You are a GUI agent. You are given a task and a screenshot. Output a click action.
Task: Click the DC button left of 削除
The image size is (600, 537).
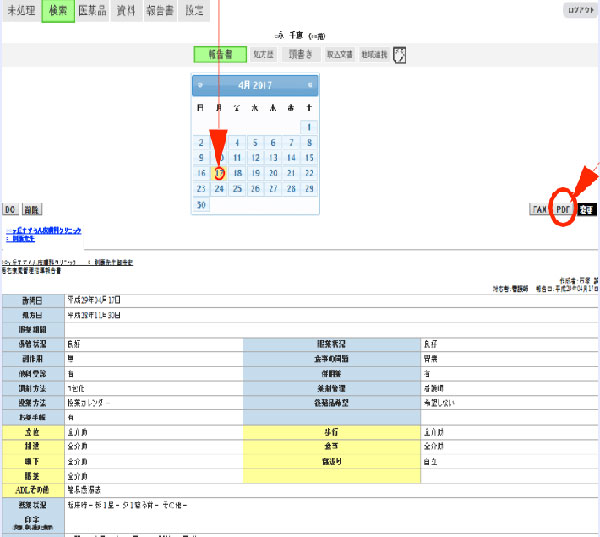(10, 210)
